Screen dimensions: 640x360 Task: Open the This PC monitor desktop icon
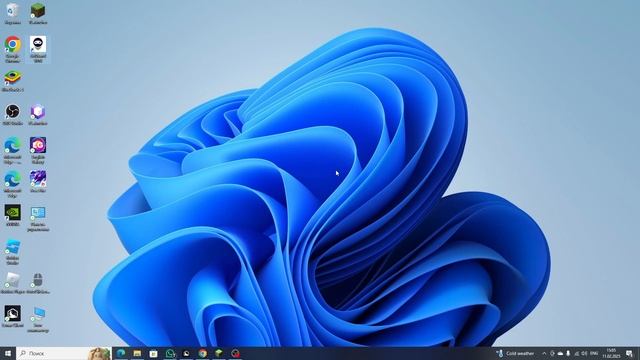(38, 320)
